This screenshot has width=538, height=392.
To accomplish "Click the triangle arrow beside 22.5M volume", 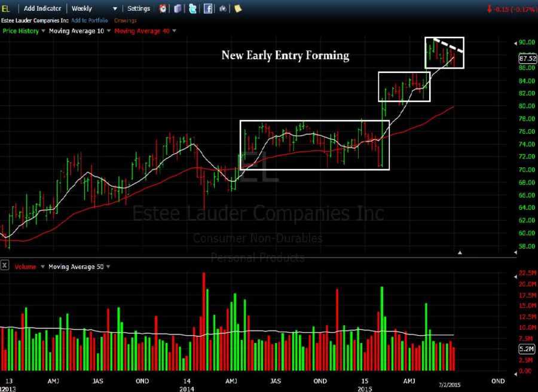I will click(515, 277).
